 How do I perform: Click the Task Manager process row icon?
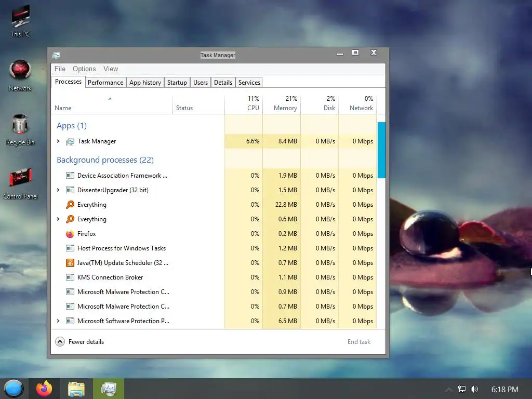(x=70, y=141)
